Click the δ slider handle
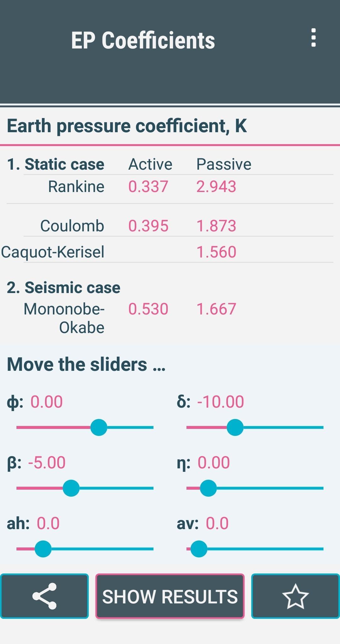This screenshot has width=340, height=644. [235, 427]
